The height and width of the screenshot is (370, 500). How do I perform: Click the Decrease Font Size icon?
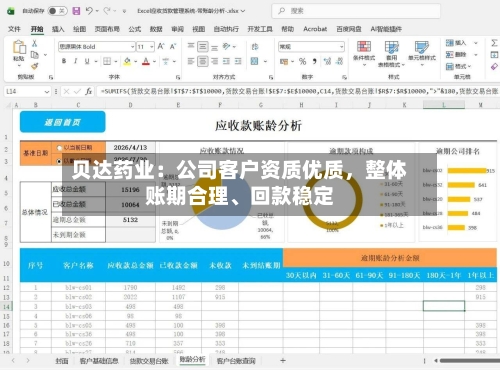(173, 46)
